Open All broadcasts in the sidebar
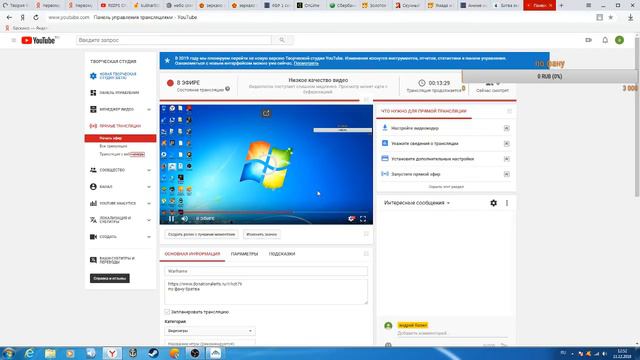The height and width of the screenshot is (360, 640). click(x=113, y=146)
